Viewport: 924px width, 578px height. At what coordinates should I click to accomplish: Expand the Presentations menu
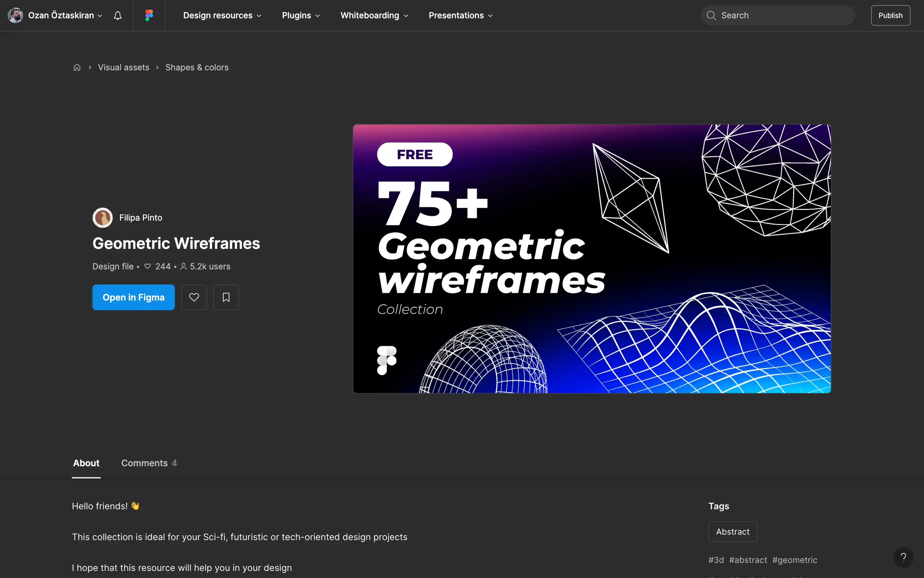460,15
